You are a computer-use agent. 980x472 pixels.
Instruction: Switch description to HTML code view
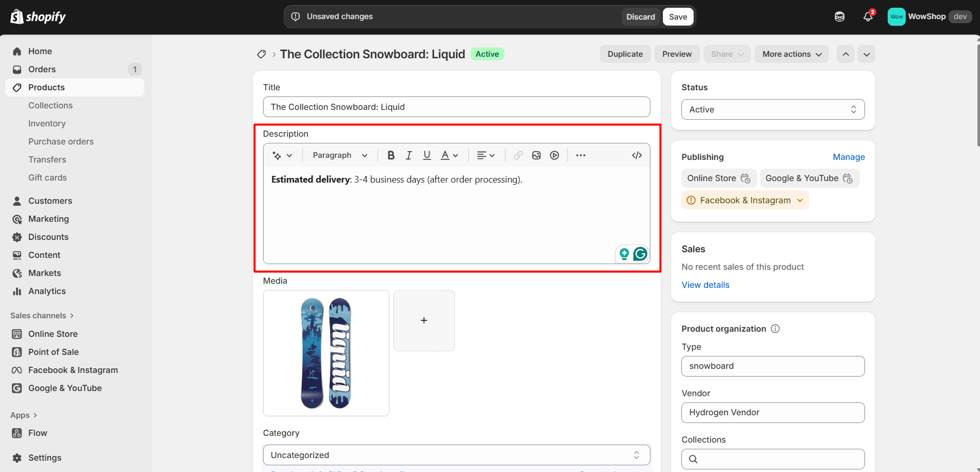(637, 155)
